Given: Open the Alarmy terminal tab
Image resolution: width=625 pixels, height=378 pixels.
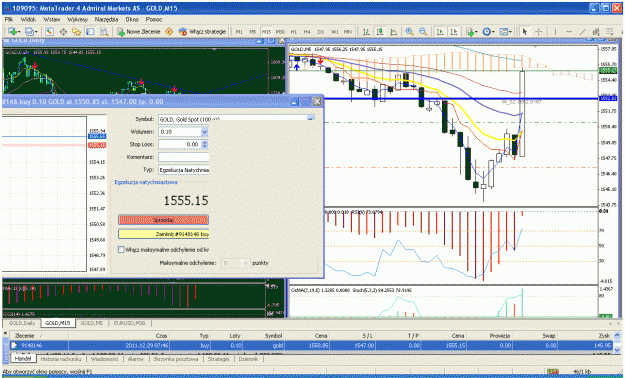Looking at the screenshot, I should pos(136,359).
